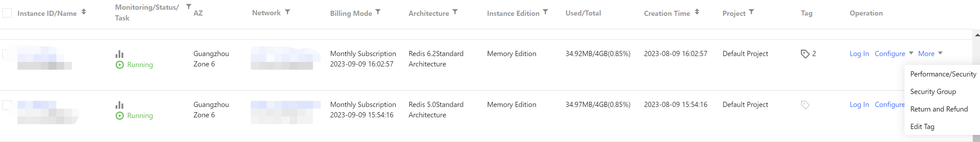This screenshot has width=980, height=142.
Task: Open monitoring chart for Redis 6.2 instance
Action: pyautogui.click(x=120, y=54)
